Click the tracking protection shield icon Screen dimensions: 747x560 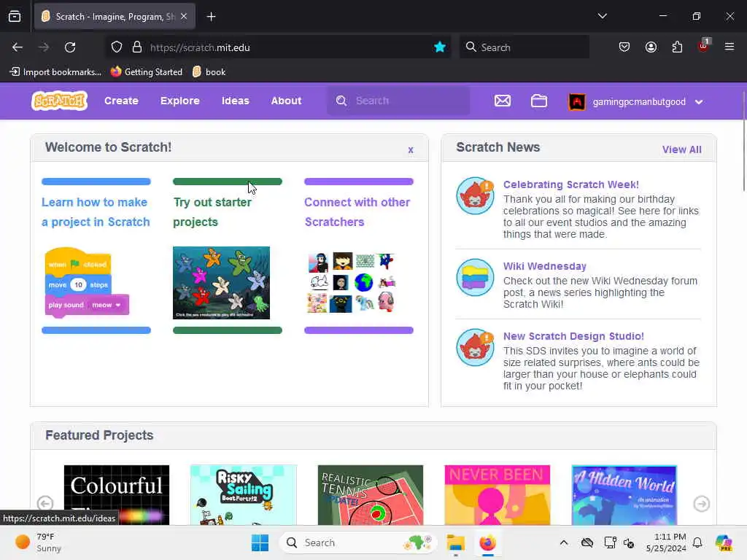tap(117, 47)
